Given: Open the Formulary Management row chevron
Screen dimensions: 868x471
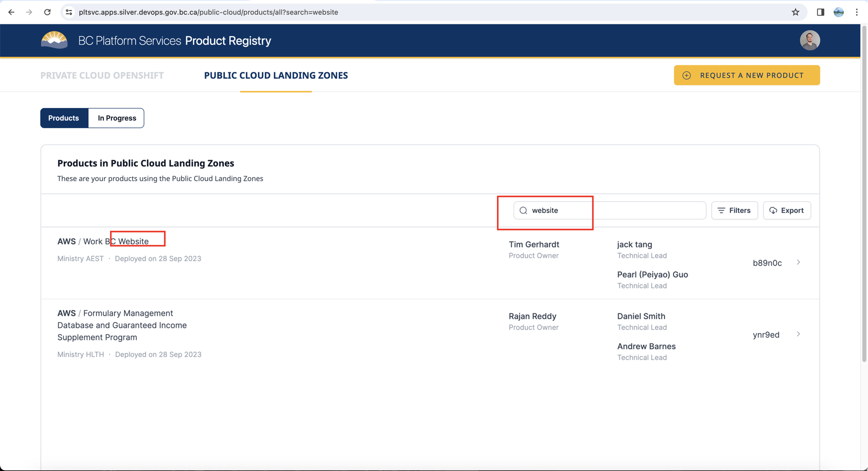Looking at the screenshot, I should [798, 334].
